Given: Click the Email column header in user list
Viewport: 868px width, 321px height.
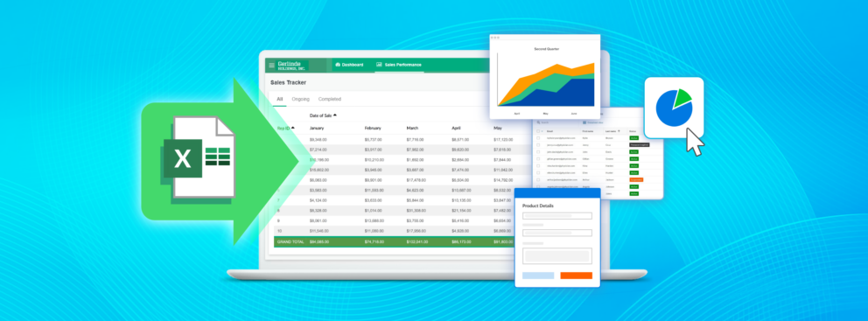Looking at the screenshot, I should pyautogui.click(x=549, y=131).
